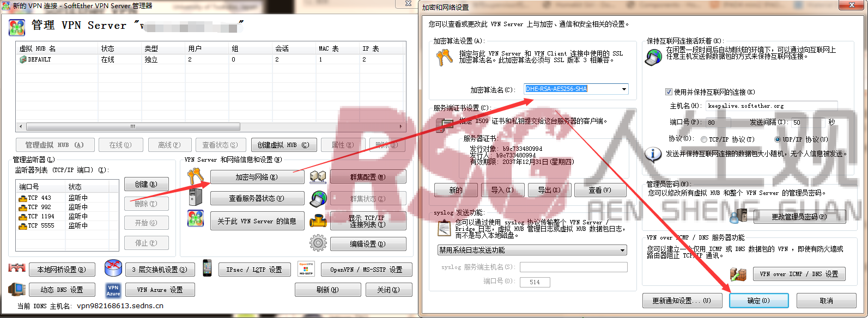Click 新的 certificate button
This screenshot has width=868, height=318.
(456, 190)
